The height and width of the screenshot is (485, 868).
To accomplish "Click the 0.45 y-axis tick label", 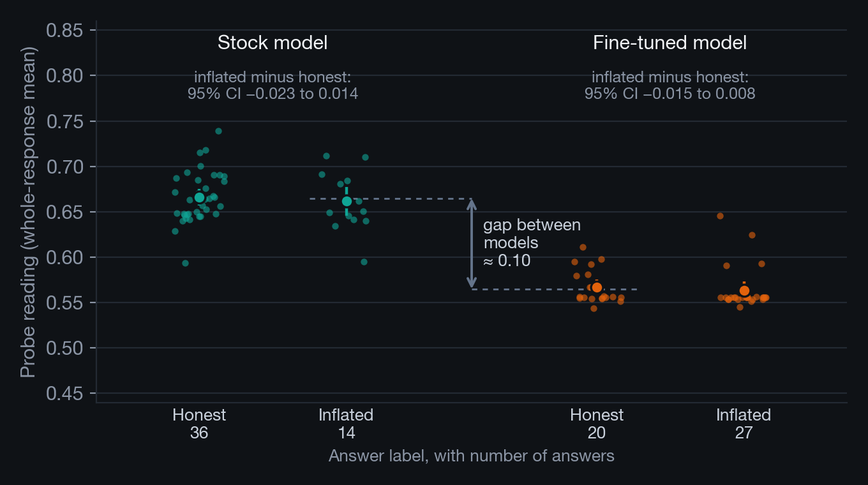I will (64, 393).
